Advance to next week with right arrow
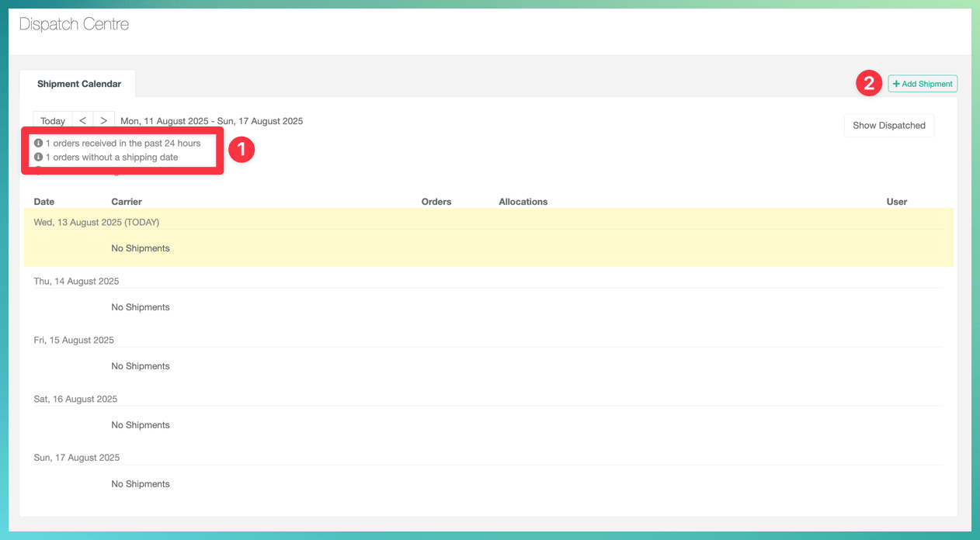Screen dimensions: 980x540 (103, 121)
